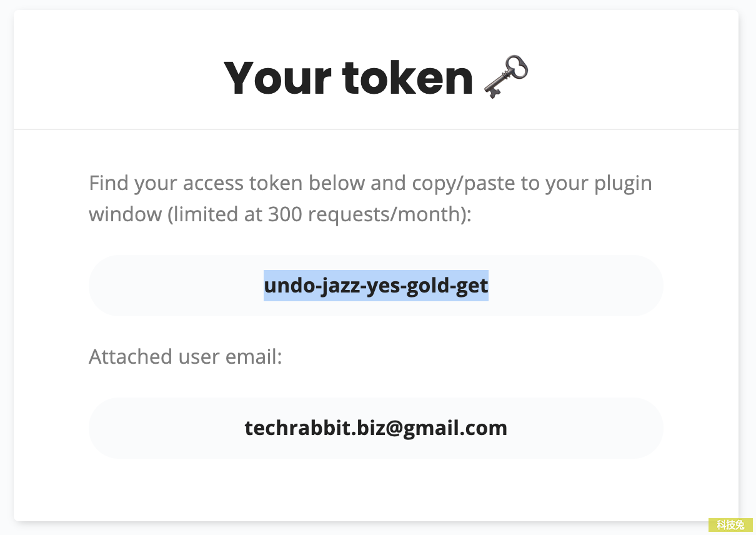This screenshot has height=535, width=756.
Task: Click the word "plugin" in the instructions
Action: click(x=623, y=184)
